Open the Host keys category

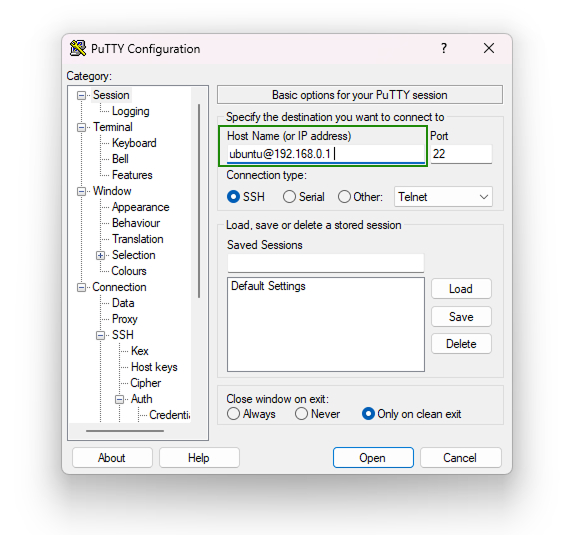[x=154, y=367]
